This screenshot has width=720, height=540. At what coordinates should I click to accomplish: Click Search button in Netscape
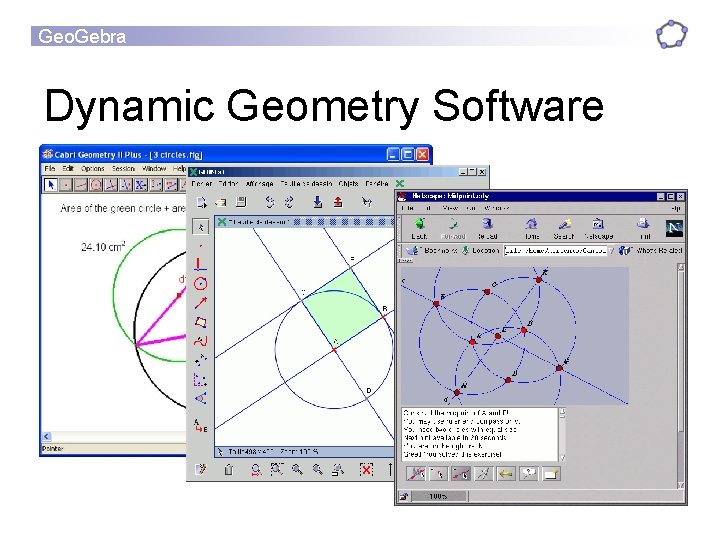click(x=564, y=228)
